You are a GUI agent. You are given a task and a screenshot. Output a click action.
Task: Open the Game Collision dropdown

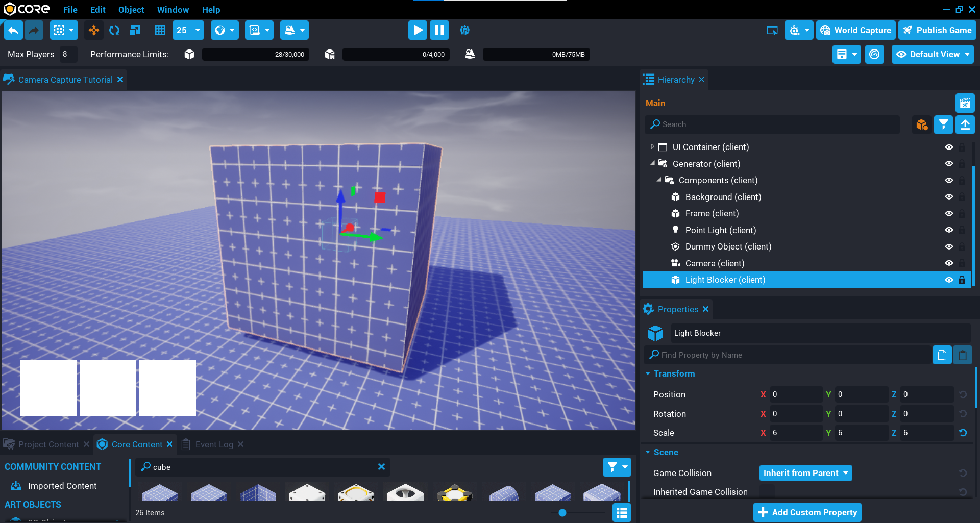[x=805, y=473]
